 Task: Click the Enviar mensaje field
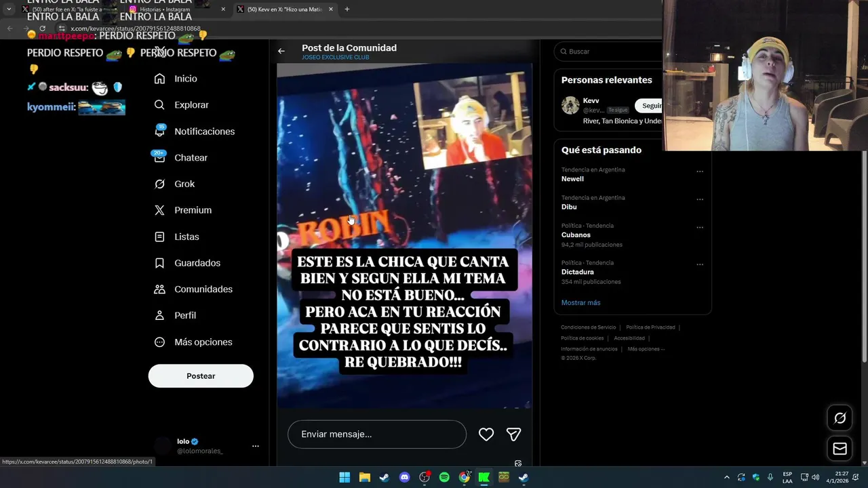click(377, 434)
